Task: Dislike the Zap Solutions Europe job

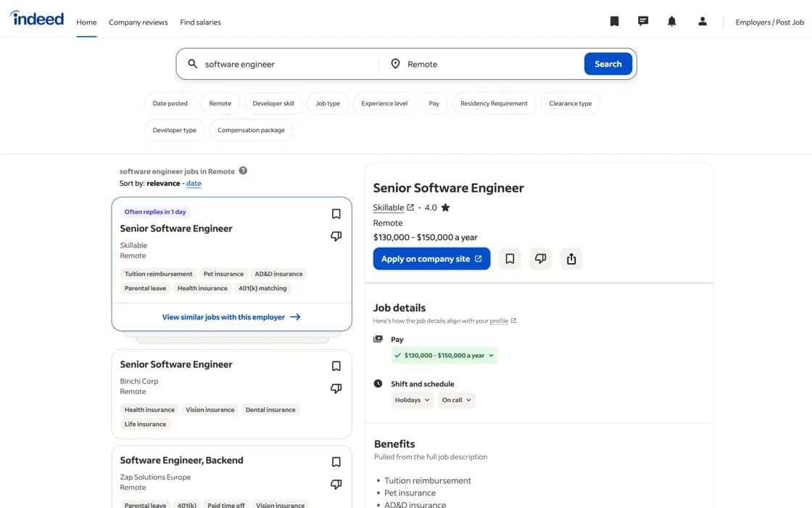Action: (336, 484)
